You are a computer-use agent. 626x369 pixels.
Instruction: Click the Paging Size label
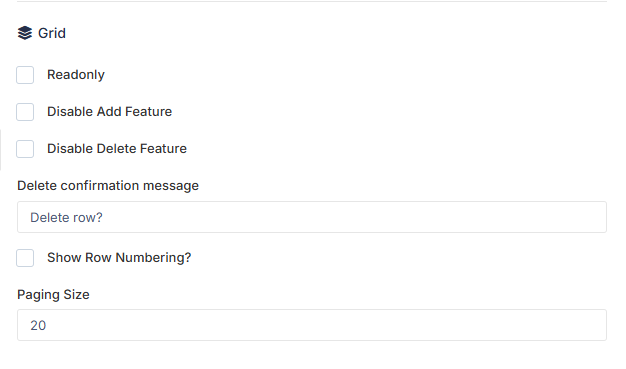click(53, 295)
